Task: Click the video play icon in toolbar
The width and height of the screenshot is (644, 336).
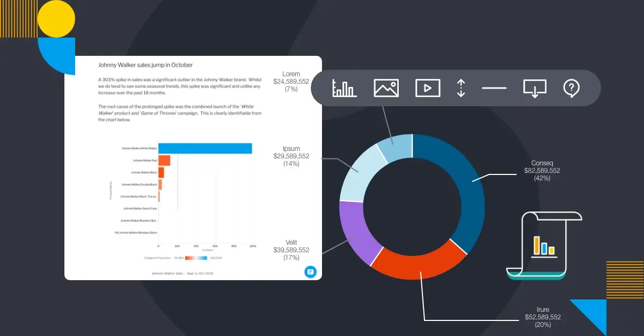Action: point(428,88)
